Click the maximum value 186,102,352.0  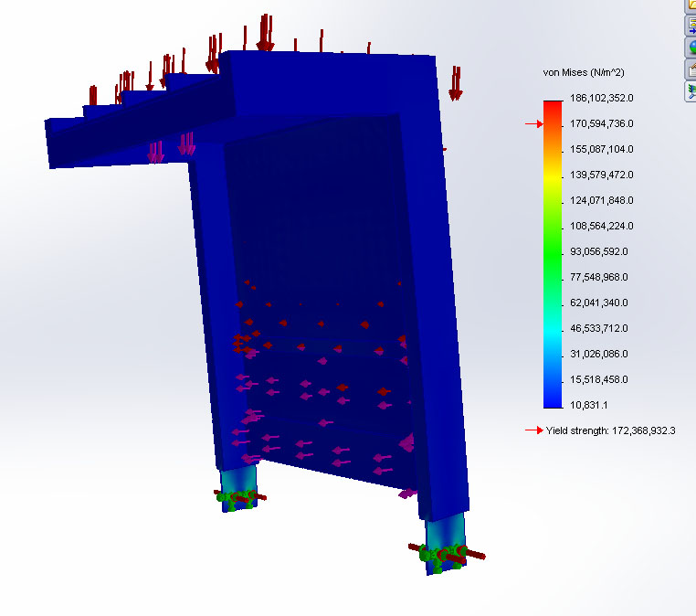(x=601, y=98)
